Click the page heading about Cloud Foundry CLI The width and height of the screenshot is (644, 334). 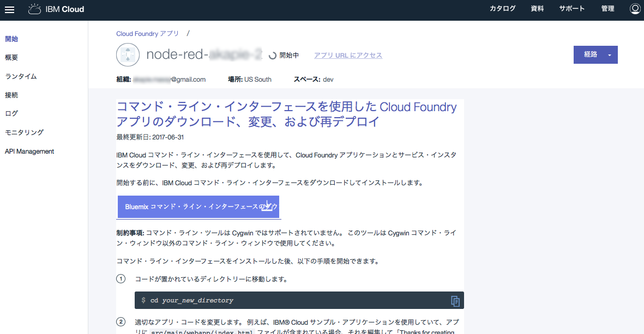(286, 114)
